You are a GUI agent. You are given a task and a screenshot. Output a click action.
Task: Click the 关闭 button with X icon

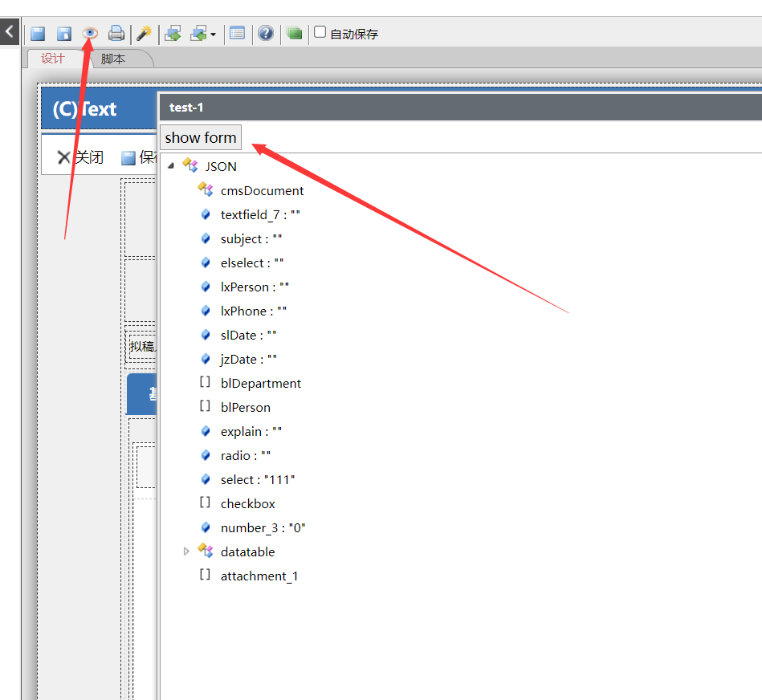(x=80, y=157)
